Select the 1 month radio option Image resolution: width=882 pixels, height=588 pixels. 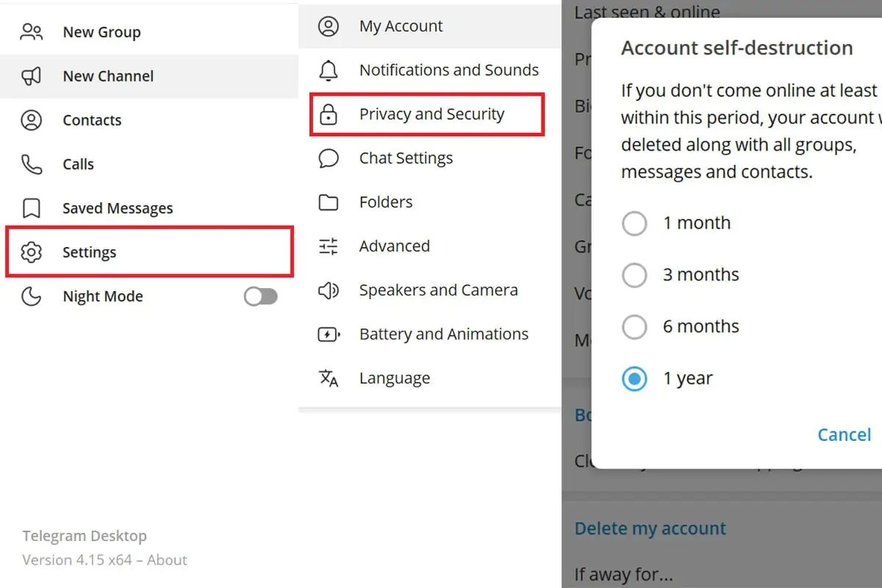tap(634, 223)
